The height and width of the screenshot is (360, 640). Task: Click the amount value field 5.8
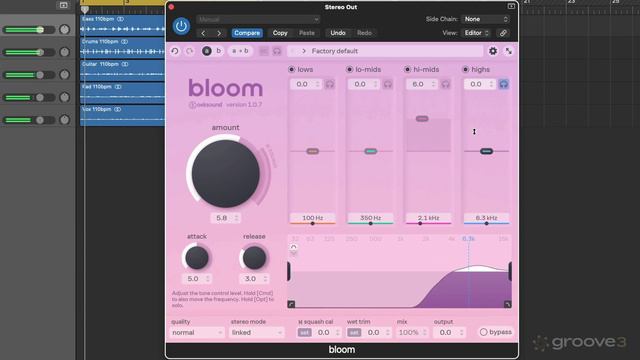[x=226, y=218]
